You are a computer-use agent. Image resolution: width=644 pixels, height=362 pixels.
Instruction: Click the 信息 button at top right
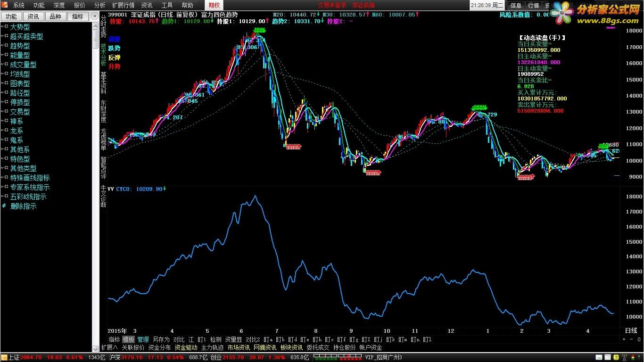516,5
